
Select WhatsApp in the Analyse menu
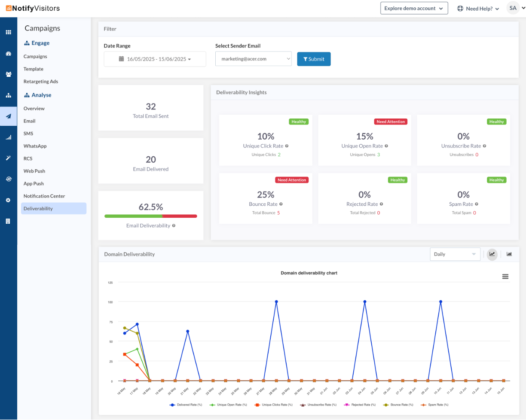[35, 146]
